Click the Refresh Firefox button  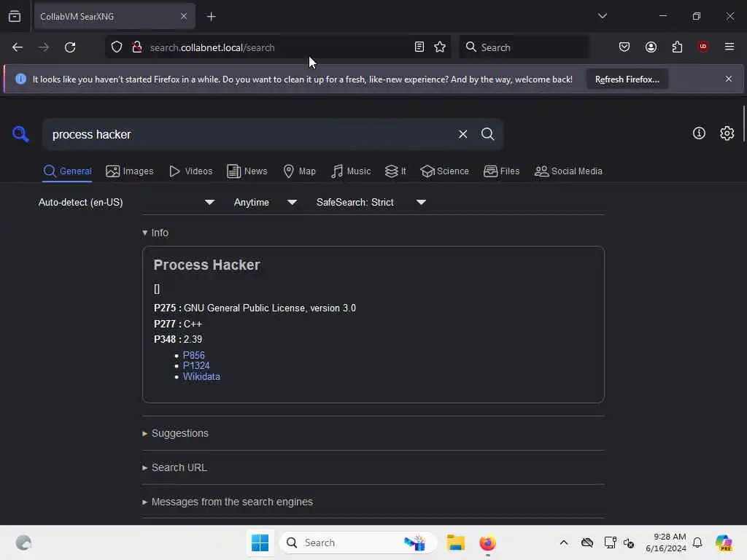click(x=627, y=79)
